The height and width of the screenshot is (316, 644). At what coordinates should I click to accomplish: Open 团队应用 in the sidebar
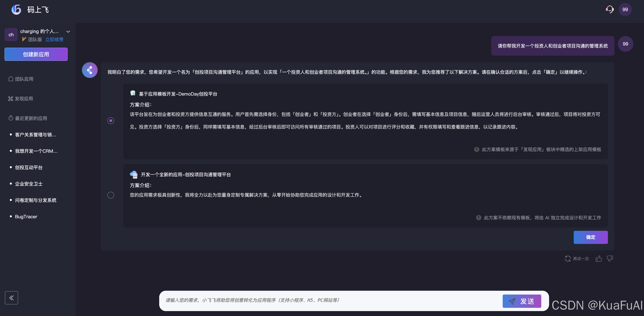(x=24, y=79)
